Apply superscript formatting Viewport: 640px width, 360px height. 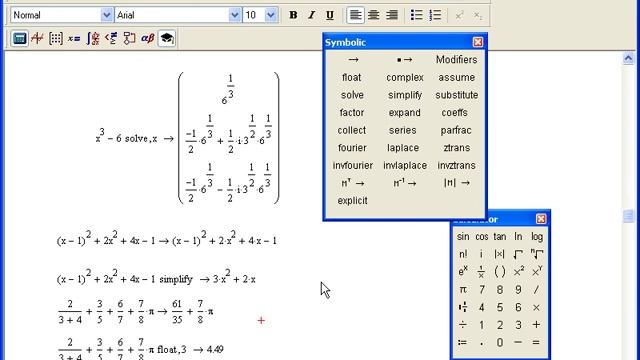459,15
